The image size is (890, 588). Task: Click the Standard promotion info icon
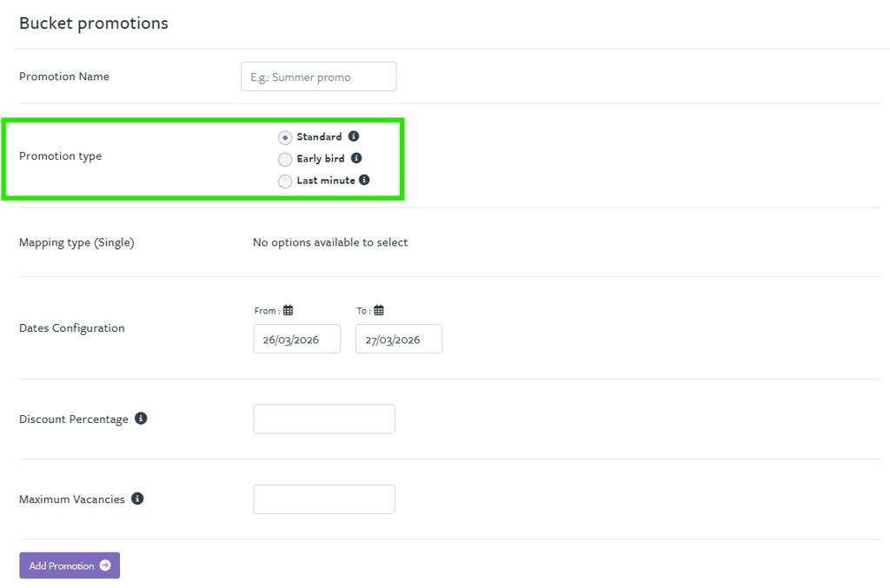354,136
